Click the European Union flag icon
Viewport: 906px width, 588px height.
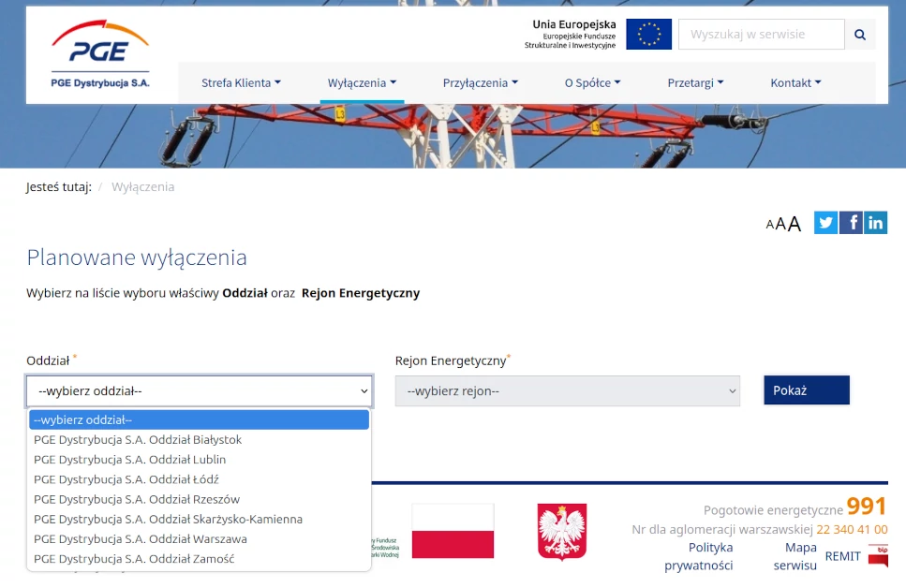pyautogui.click(x=648, y=34)
